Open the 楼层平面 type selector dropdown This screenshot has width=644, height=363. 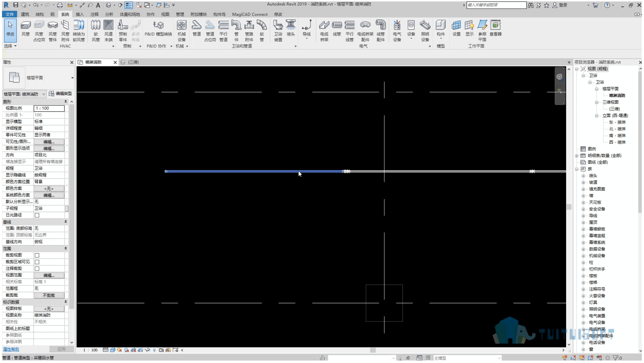tap(72, 78)
